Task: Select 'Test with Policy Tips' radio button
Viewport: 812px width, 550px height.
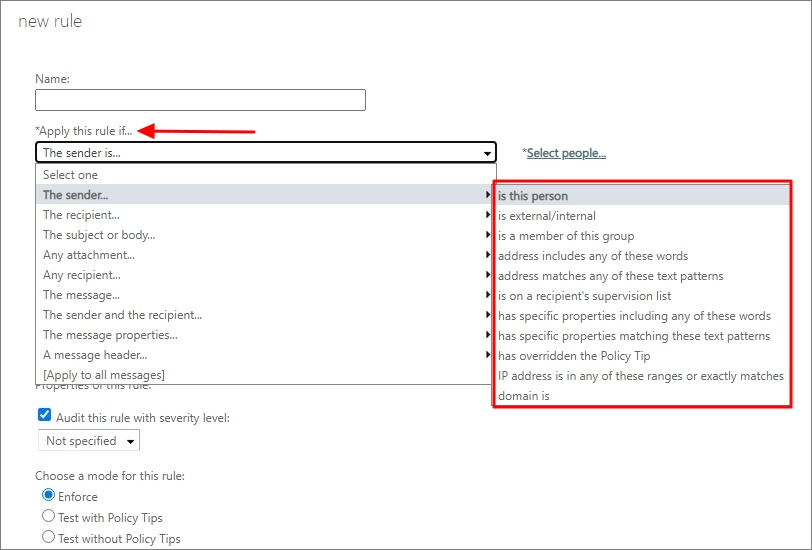Action: [48, 516]
